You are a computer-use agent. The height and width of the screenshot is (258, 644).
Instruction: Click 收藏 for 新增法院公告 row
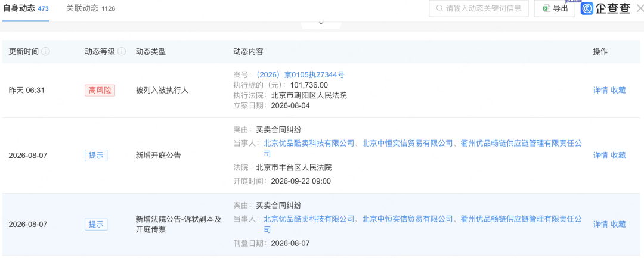618,224
